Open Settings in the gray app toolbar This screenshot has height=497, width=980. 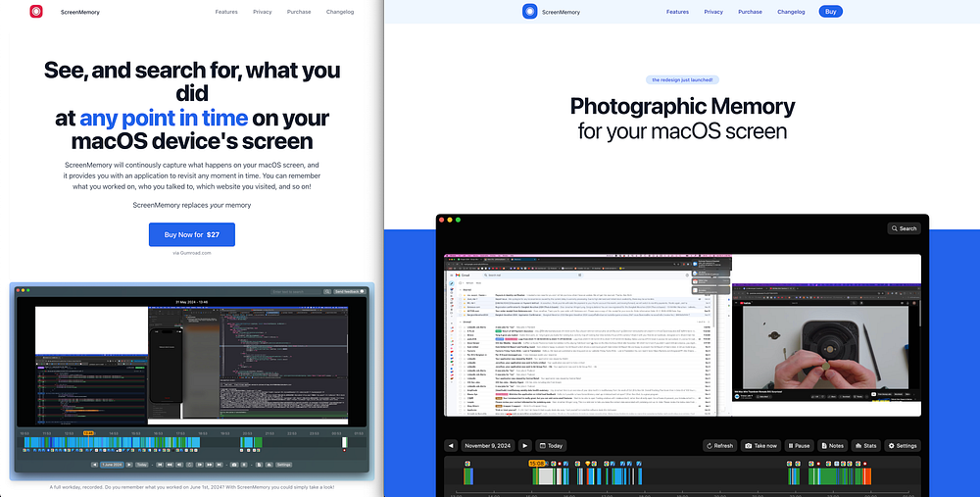pyautogui.click(x=284, y=465)
